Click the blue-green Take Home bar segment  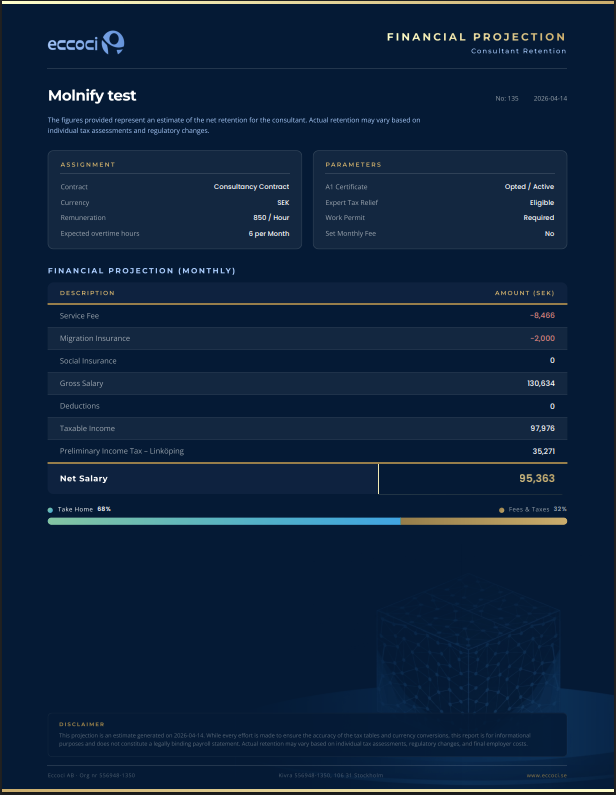point(224,521)
